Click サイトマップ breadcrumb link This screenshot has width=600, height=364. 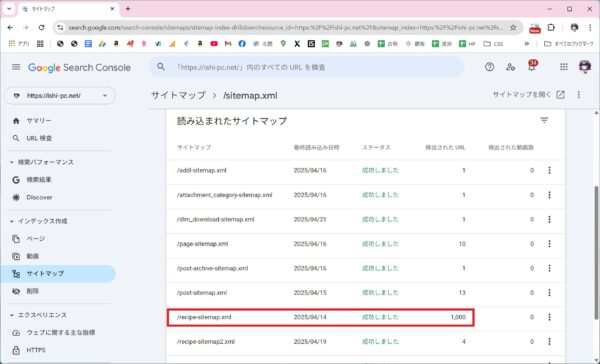pos(178,95)
